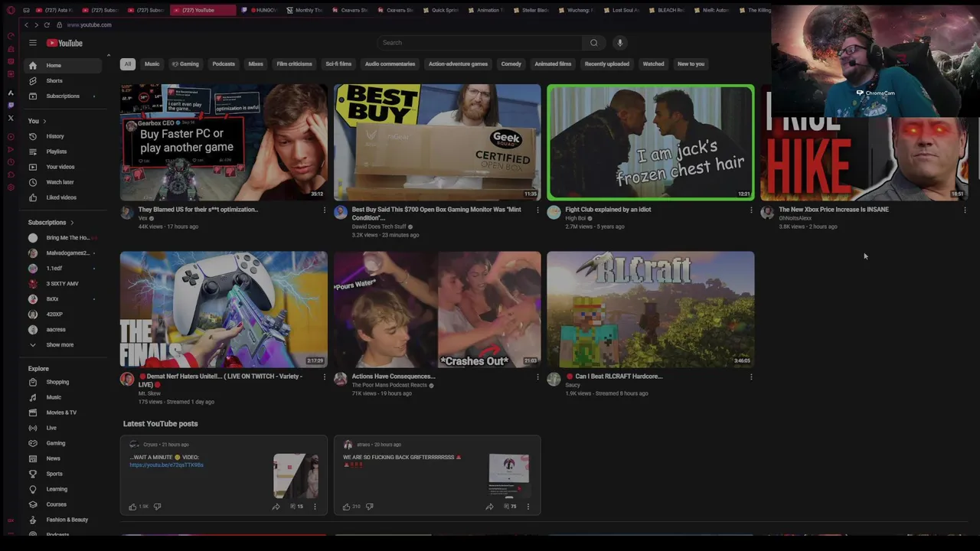Open Playlists in the sidebar
980x551 pixels.
point(63,152)
